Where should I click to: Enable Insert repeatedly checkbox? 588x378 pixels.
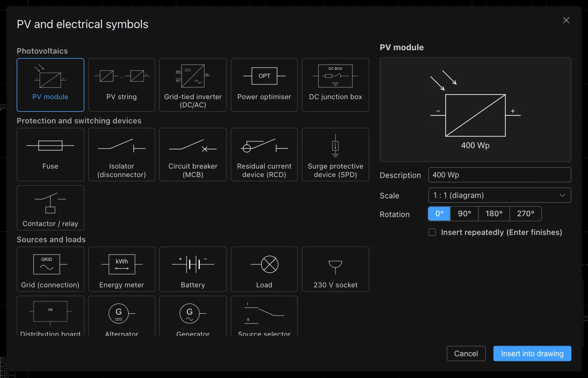[432, 232]
